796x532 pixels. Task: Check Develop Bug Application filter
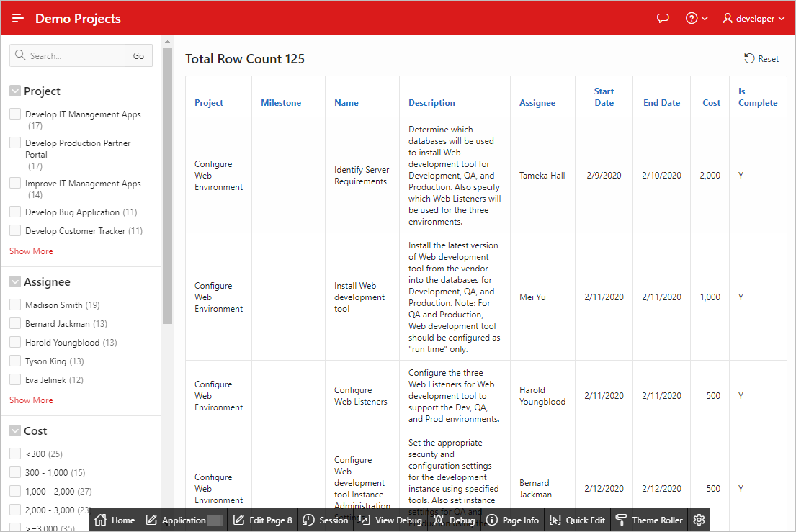click(15, 212)
